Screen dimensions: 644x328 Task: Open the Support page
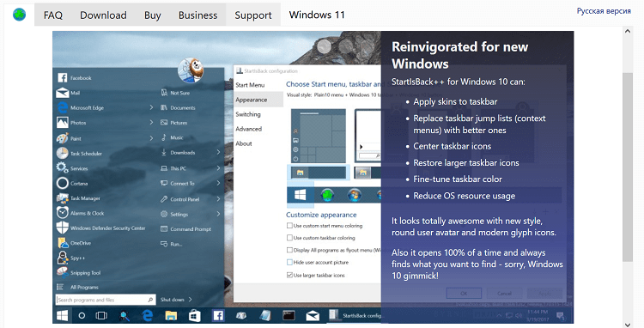[x=253, y=15]
